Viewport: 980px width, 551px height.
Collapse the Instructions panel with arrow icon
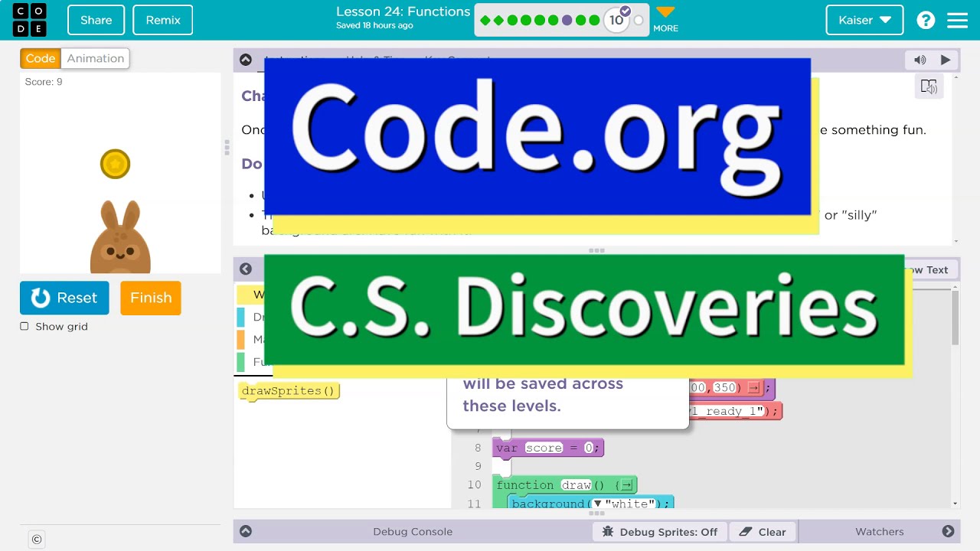coord(245,60)
